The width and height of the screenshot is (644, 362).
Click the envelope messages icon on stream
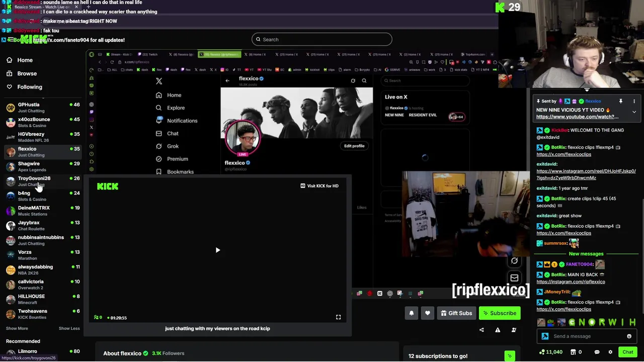coord(514,278)
